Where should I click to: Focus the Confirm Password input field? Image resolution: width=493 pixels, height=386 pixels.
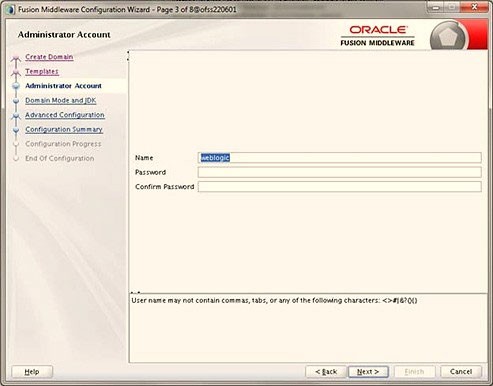click(x=340, y=187)
